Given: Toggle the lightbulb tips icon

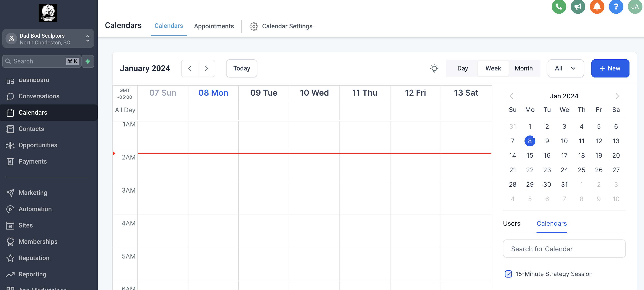Looking at the screenshot, I should click(x=434, y=68).
